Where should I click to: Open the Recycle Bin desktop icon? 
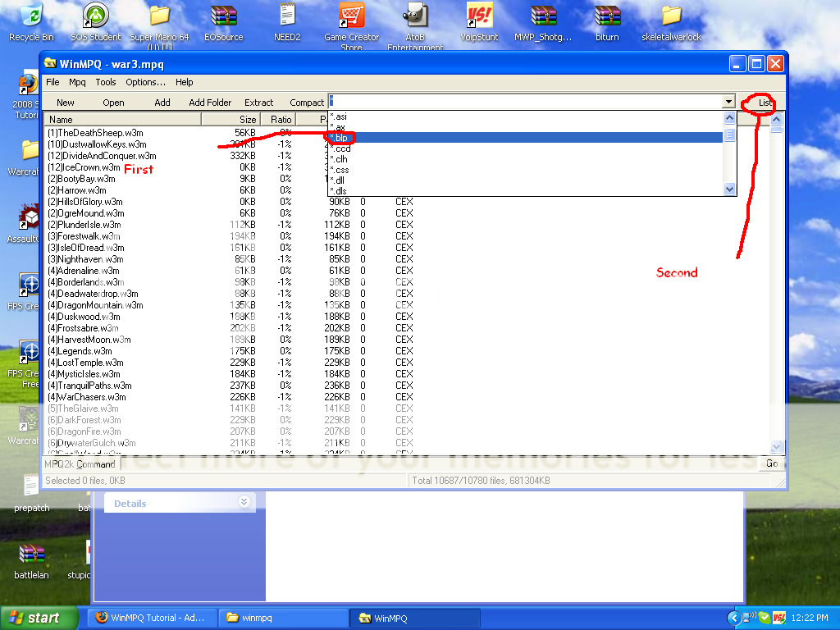tap(32, 16)
